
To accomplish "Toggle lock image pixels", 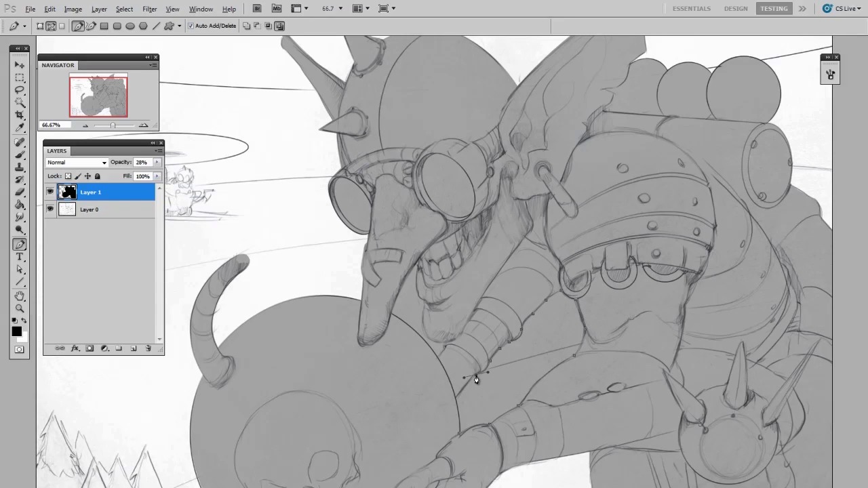I will (x=77, y=176).
